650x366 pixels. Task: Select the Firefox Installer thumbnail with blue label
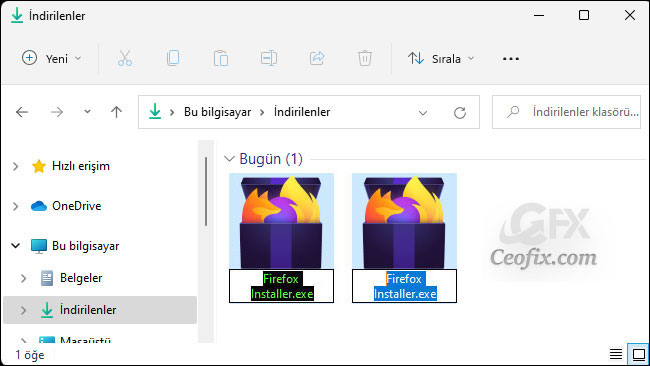click(x=404, y=221)
